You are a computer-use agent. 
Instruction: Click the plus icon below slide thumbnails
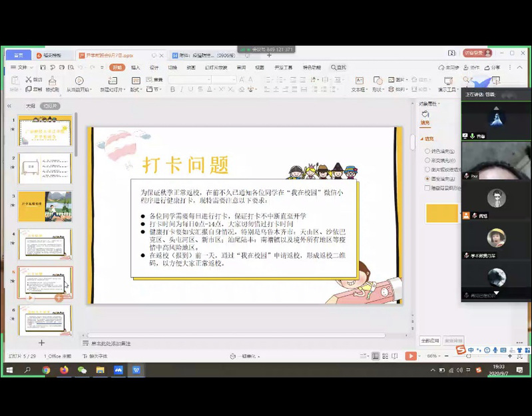(41, 342)
